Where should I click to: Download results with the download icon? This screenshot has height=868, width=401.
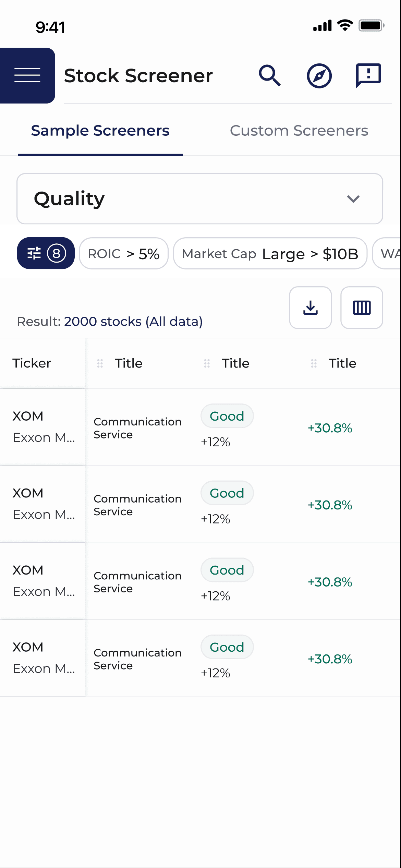tap(310, 308)
